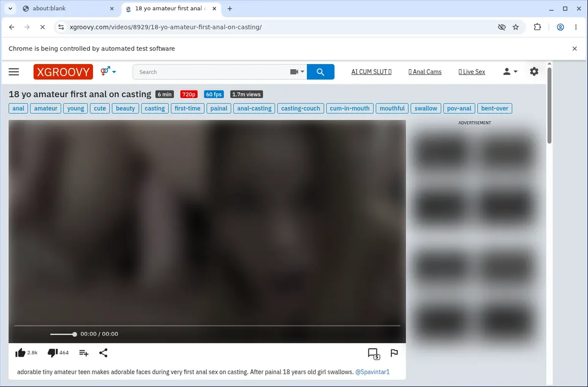Close the about:blank tab
This screenshot has height=387, width=588.
click(x=112, y=8)
